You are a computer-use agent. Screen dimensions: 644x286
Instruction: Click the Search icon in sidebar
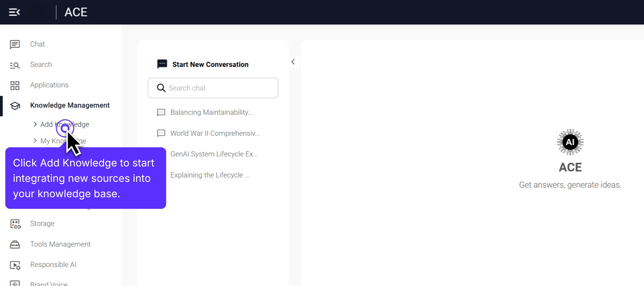point(15,65)
